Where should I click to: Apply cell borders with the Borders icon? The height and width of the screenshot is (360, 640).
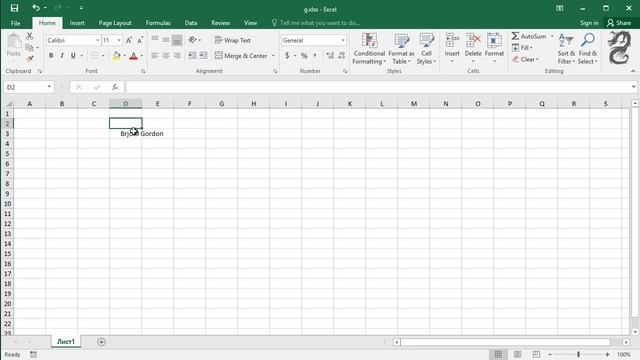coord(95,56)
